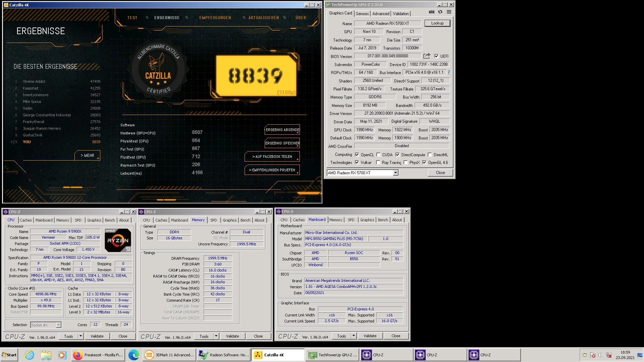
Task: Open Tools dropdown arrow in Memory tab window
Action: point(216,336)
